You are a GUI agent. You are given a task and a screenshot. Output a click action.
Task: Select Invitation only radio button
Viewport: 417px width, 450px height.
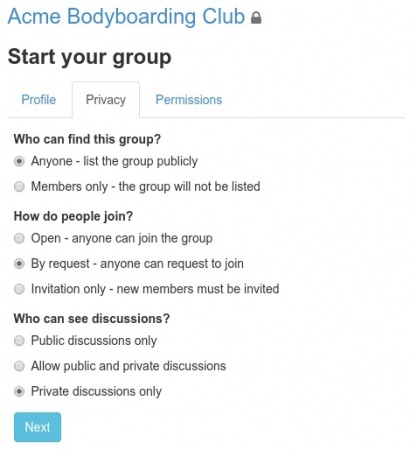point(19,289)
